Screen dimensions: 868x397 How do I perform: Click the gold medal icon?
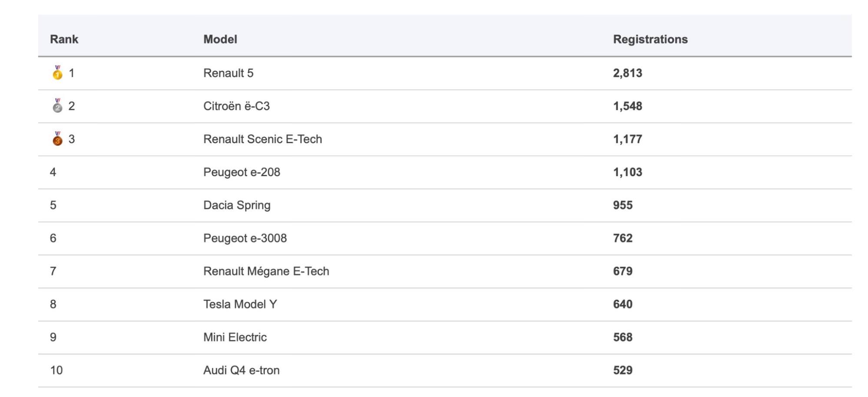point(57,73)
